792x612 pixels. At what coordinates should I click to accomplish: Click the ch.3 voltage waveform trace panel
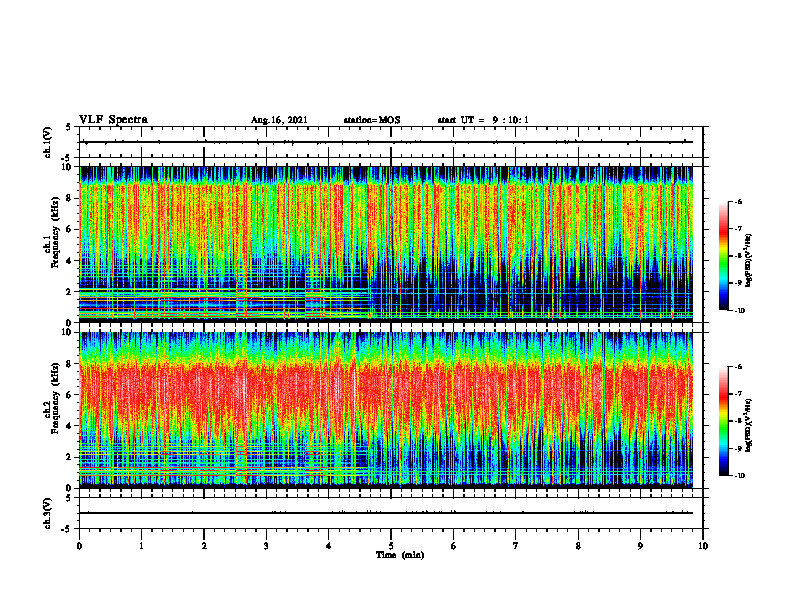391,513
